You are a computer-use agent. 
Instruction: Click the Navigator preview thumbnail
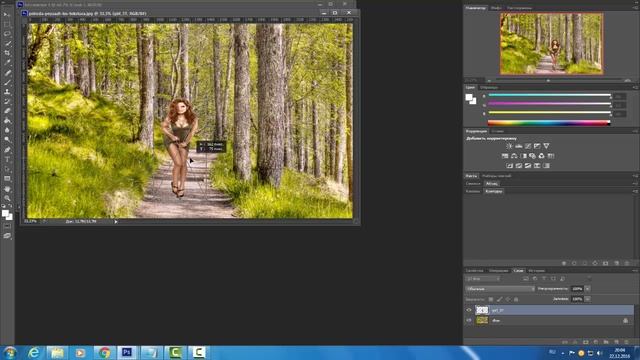(551, 44)
